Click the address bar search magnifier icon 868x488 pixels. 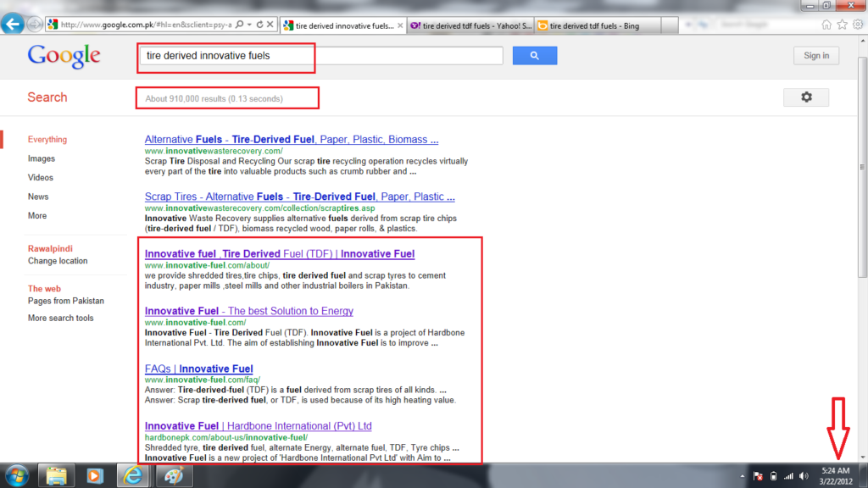pos(239,25)
